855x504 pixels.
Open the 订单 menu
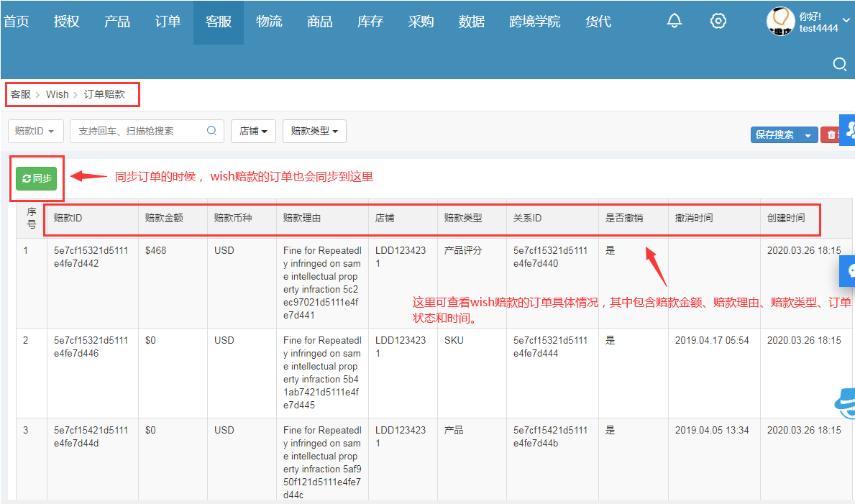(x=168, y=22)
